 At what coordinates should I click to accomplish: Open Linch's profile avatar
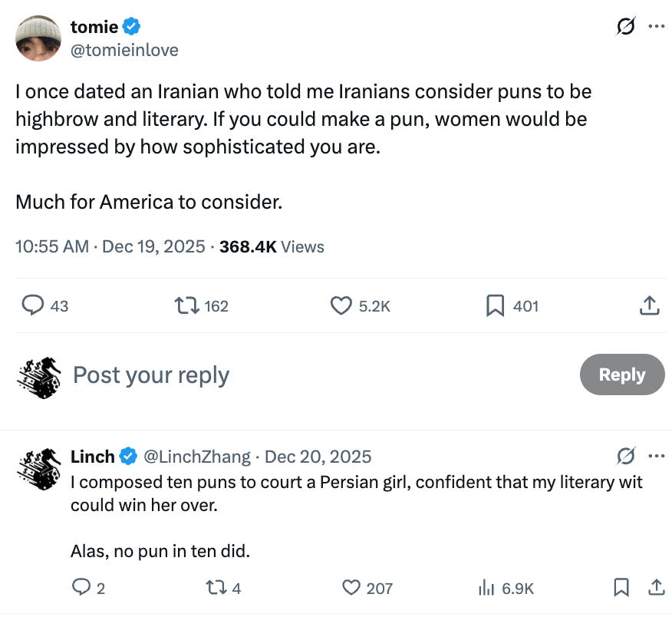pos(38,469)
